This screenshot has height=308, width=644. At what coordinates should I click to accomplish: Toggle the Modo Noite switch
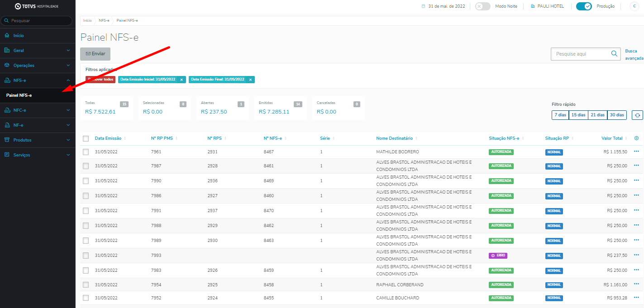pos(483,6)
